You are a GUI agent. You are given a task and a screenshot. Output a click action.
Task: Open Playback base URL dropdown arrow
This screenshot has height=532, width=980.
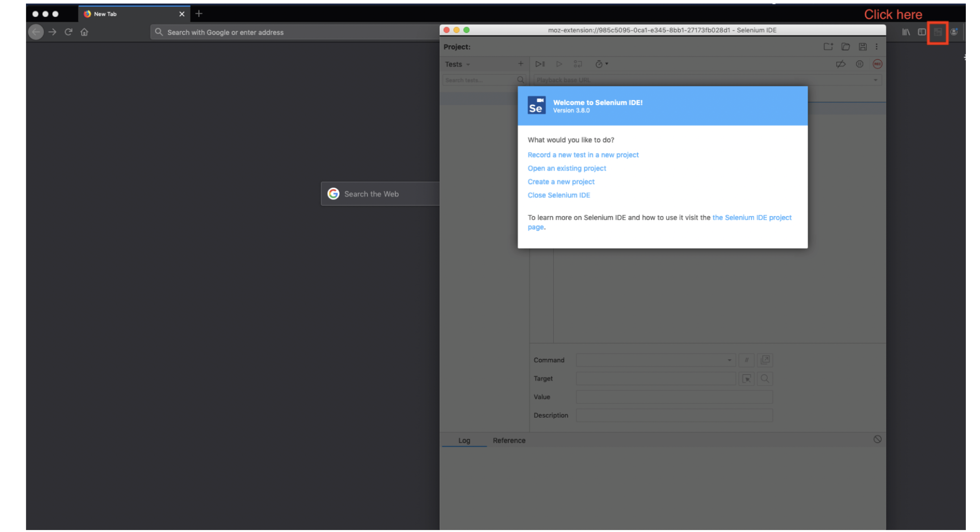pyautogui.click(x=876, y=80)
